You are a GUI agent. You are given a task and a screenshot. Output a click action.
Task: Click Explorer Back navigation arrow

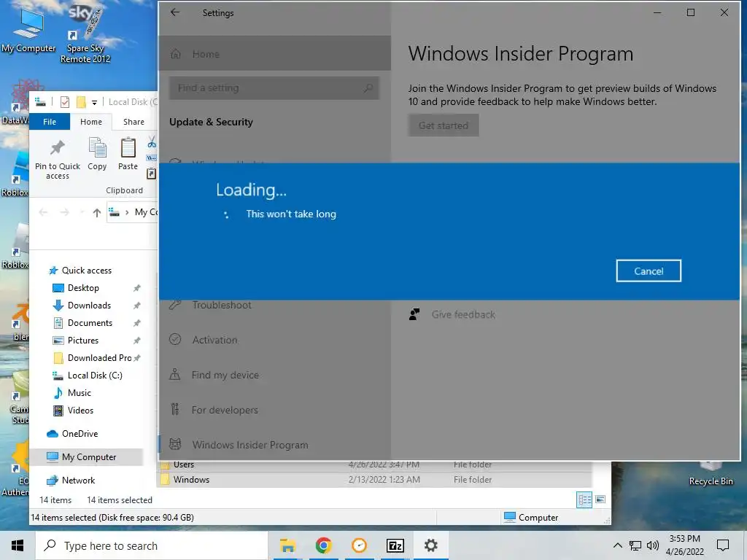tap(43, 212)
